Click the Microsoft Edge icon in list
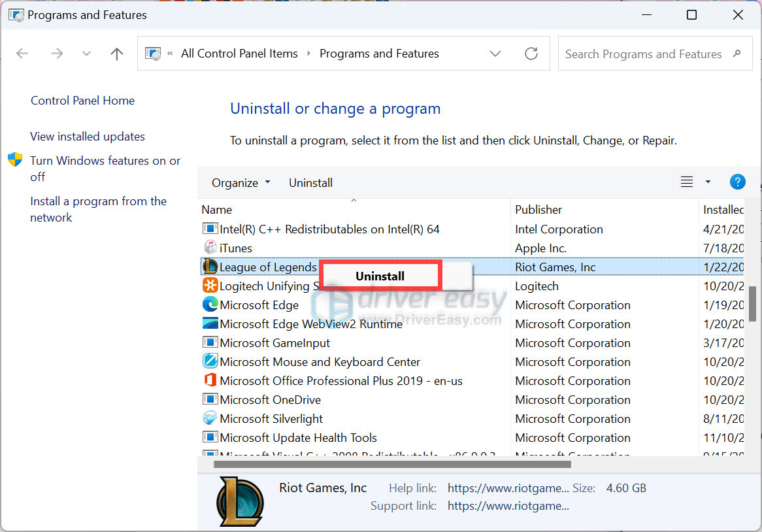Image resolution: width=762 pixels, height=532 pixels. [x=210, y=305]
